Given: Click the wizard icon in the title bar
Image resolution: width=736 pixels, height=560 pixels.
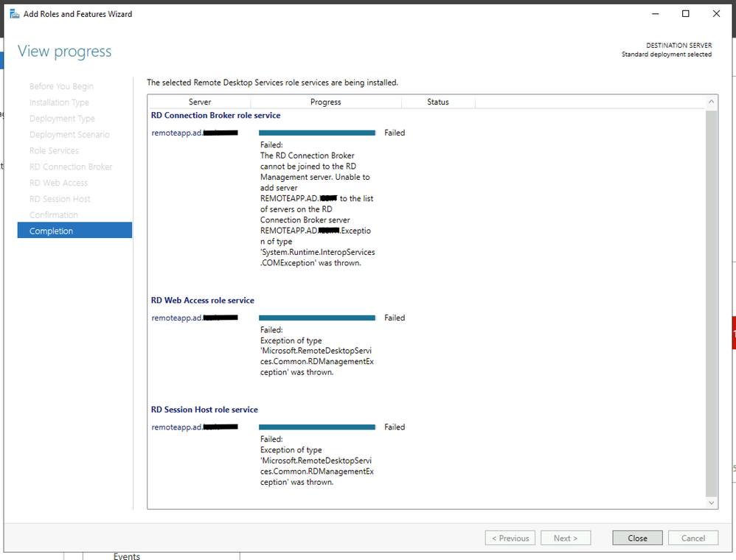Looking at the screenshot, I should [15, 14].
